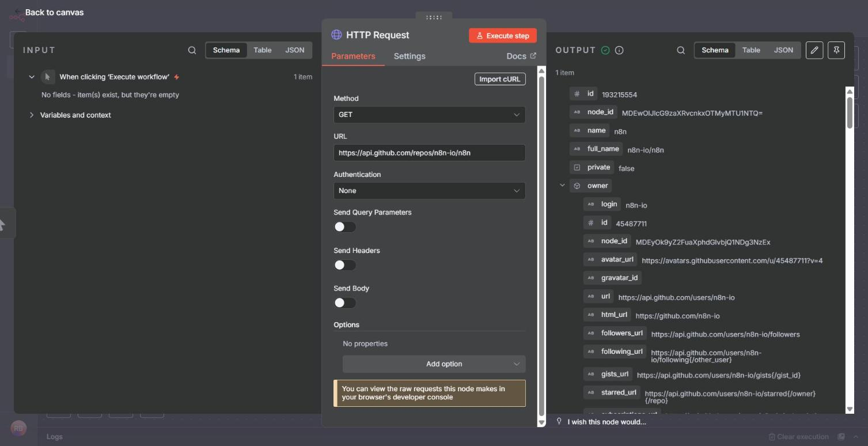Click the Execute step button

point(503,36)
